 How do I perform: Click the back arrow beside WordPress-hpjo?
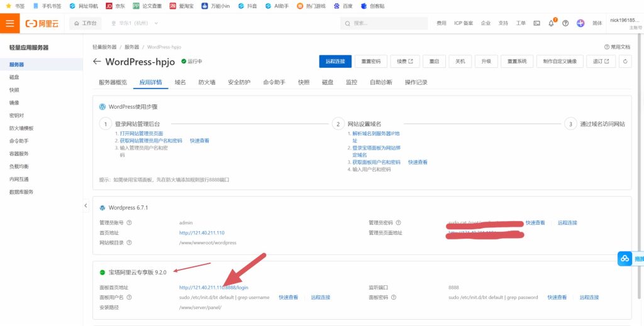click(x=97, y=62)
